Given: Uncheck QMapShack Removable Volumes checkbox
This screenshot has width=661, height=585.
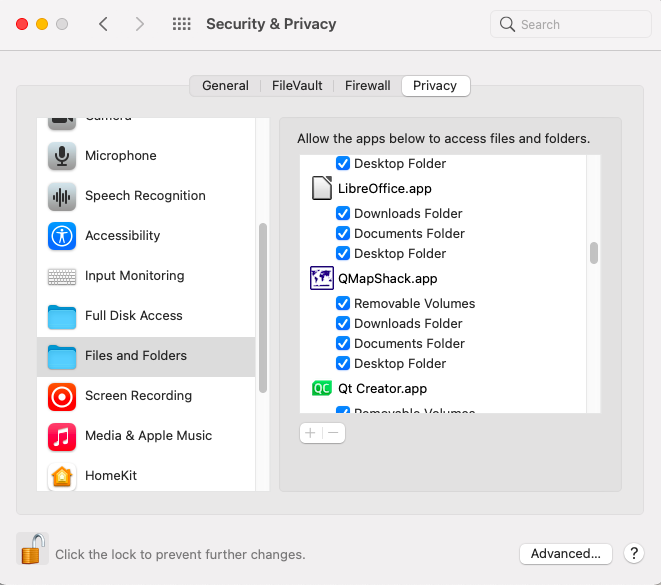Looking at the screenshot, I should (x=343, y=303).
